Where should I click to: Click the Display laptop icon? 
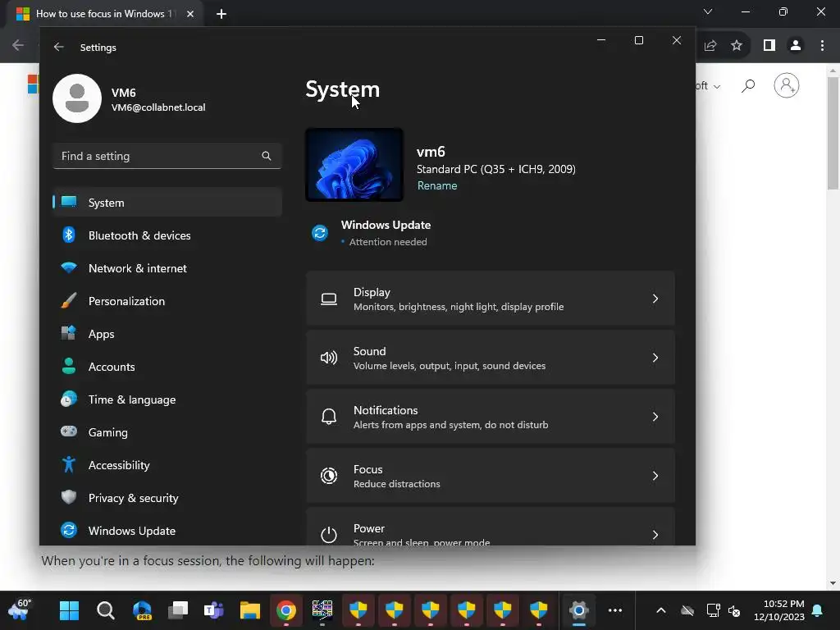click(329, 299)
